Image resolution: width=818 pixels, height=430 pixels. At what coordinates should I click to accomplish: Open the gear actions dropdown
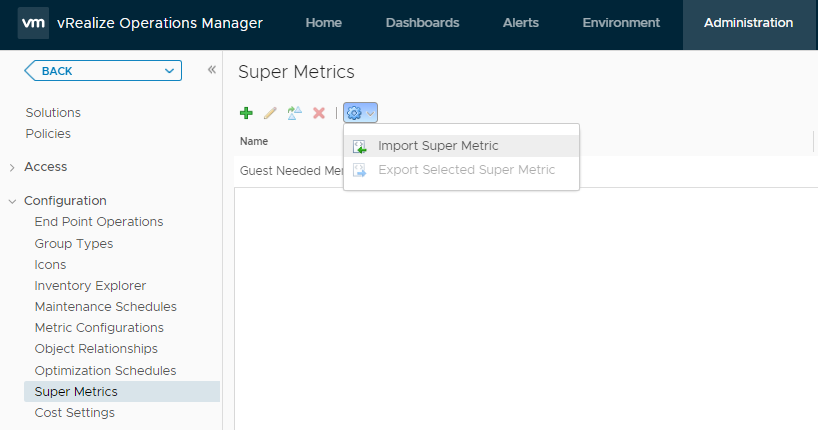click(x=360, y=113)
